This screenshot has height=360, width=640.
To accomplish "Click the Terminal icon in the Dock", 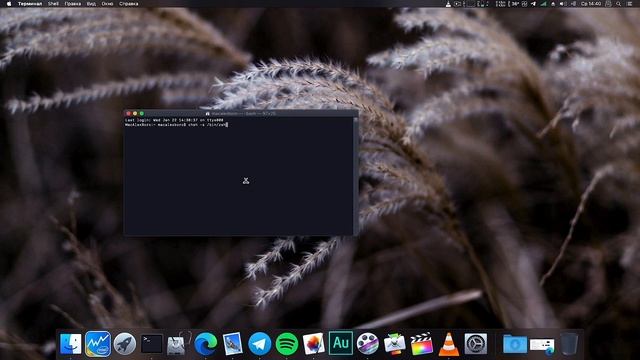I will pyautogui.click(x=151, y=344).
